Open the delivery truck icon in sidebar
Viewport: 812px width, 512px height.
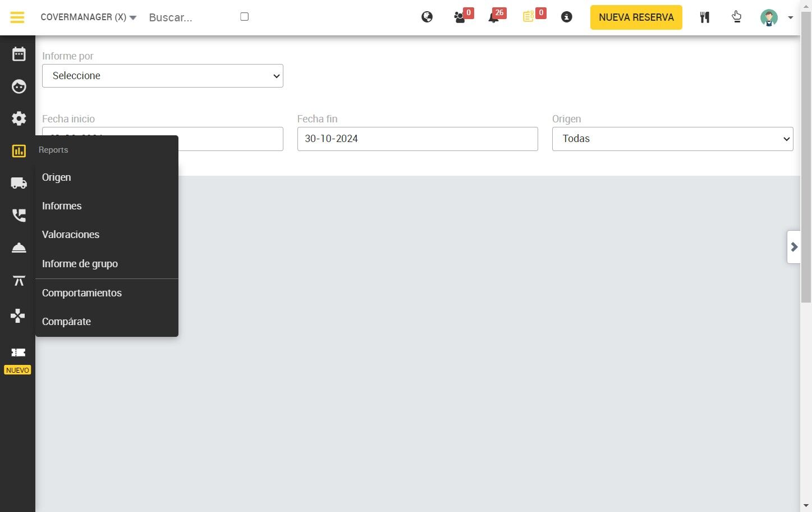click(x=19, y=183)
